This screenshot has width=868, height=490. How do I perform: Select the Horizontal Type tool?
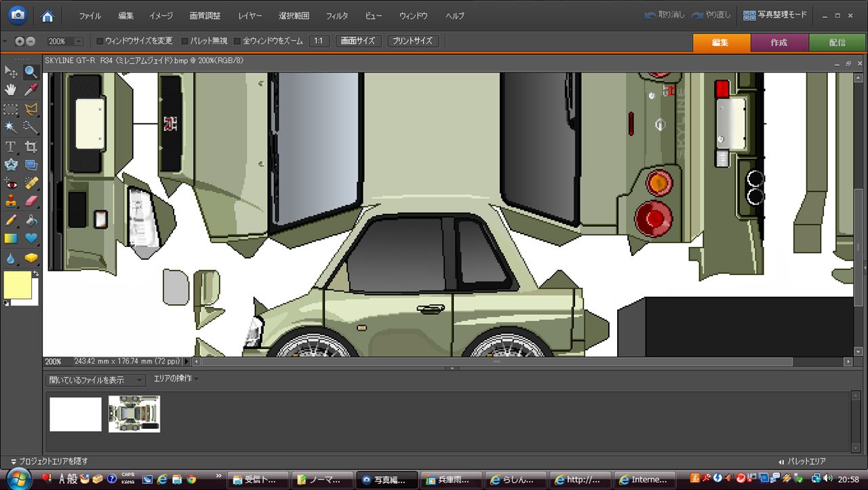click(x=11, y=147)
